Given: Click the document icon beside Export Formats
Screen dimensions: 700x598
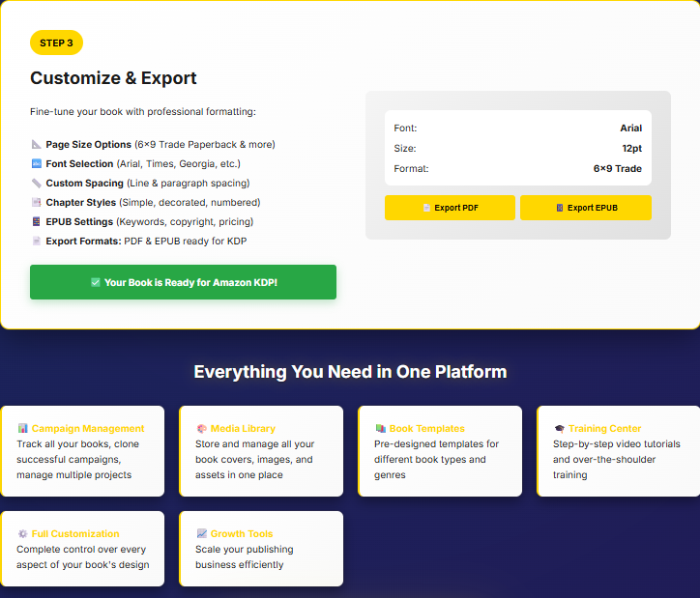Looking at the screenshot, I should tap(36, 242).
